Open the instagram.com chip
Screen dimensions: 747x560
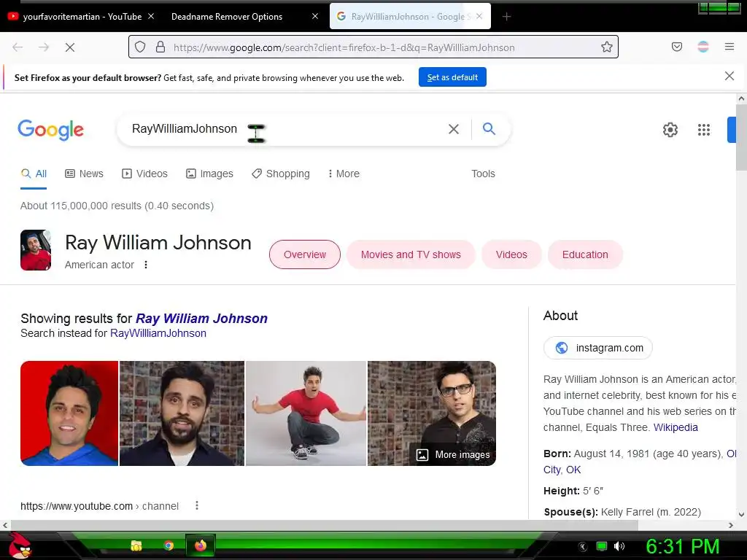click(598, 348)
